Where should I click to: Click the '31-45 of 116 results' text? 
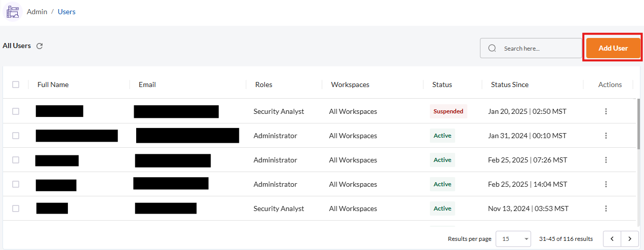(x=566, y=238)
